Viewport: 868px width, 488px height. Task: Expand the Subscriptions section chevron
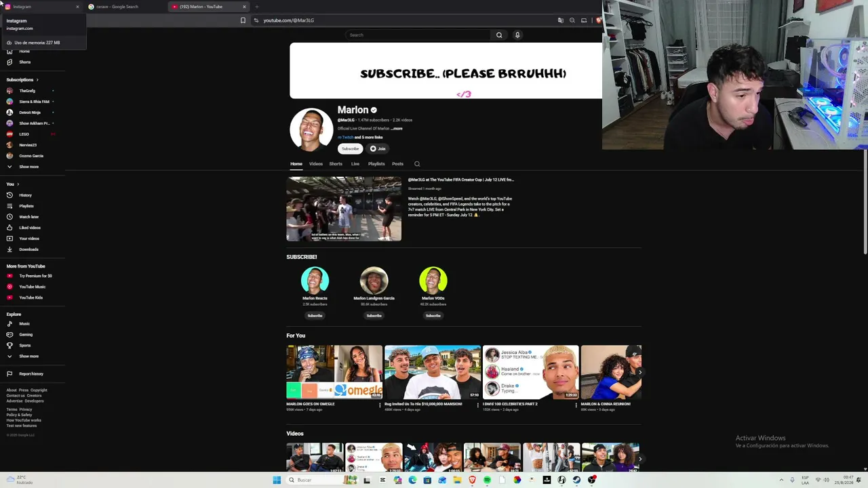click(37, 80)
